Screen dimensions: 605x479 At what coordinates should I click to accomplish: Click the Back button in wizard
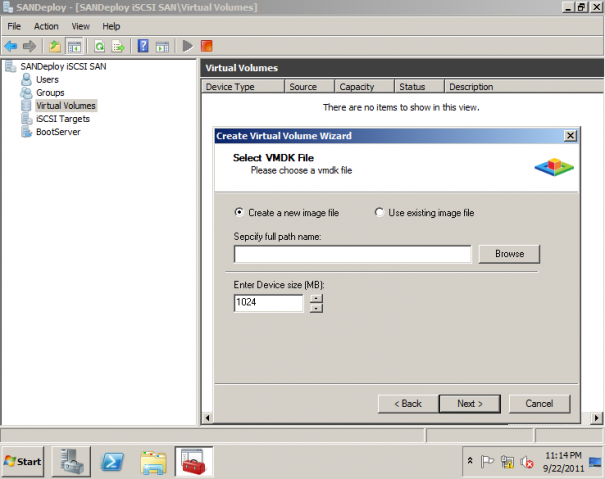point(408,404)
